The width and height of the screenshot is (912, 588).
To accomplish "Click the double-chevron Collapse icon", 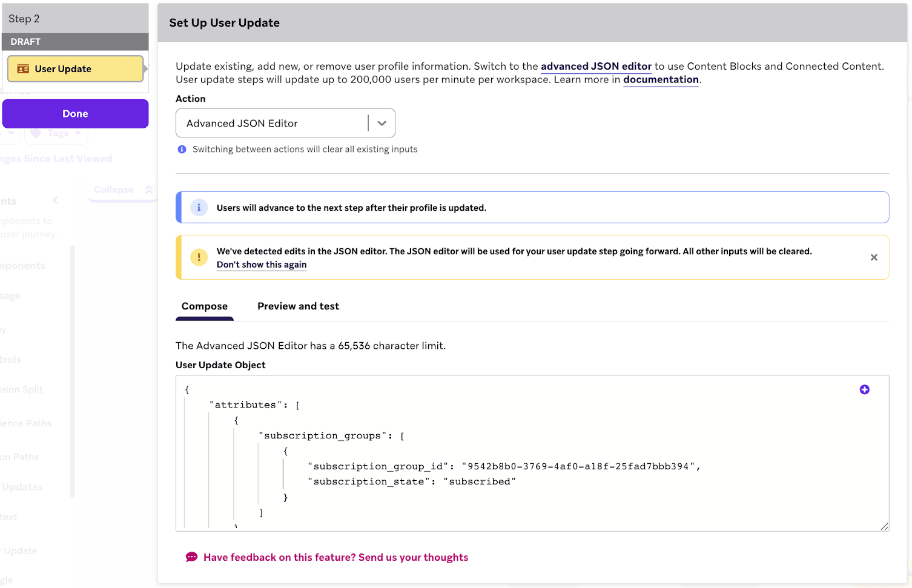I will point(148,189).
